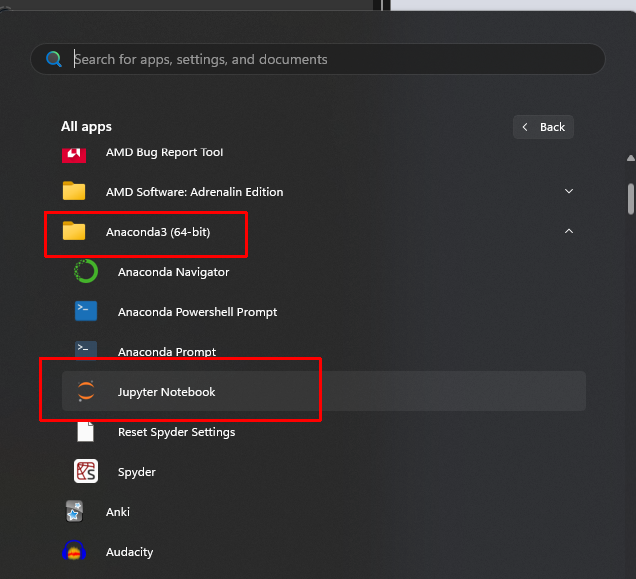
Task: Collapse the Anaconda3 (64-bit) folder chevron
Action: click(569, 231)
